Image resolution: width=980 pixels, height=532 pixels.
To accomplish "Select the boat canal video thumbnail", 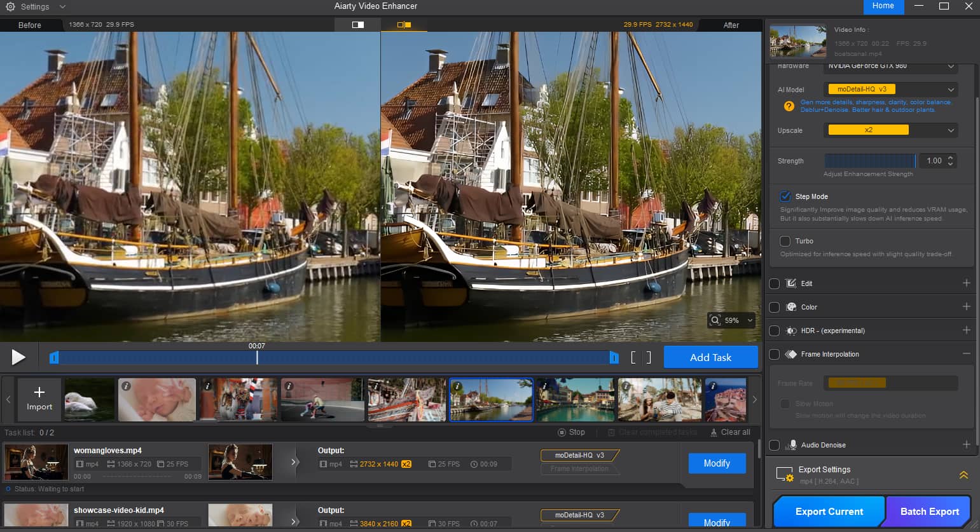I will click(490, 399).
